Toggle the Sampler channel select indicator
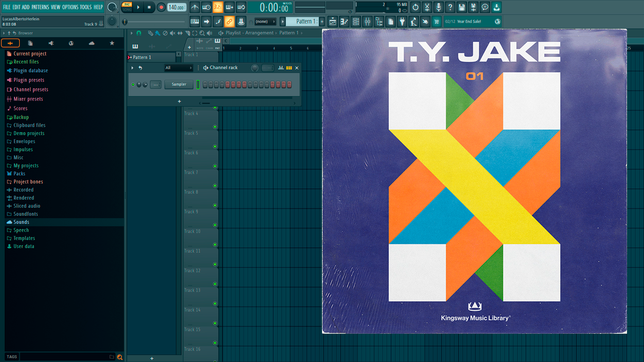Viewport: 644px width, 362px height. [x=198, y=85]
